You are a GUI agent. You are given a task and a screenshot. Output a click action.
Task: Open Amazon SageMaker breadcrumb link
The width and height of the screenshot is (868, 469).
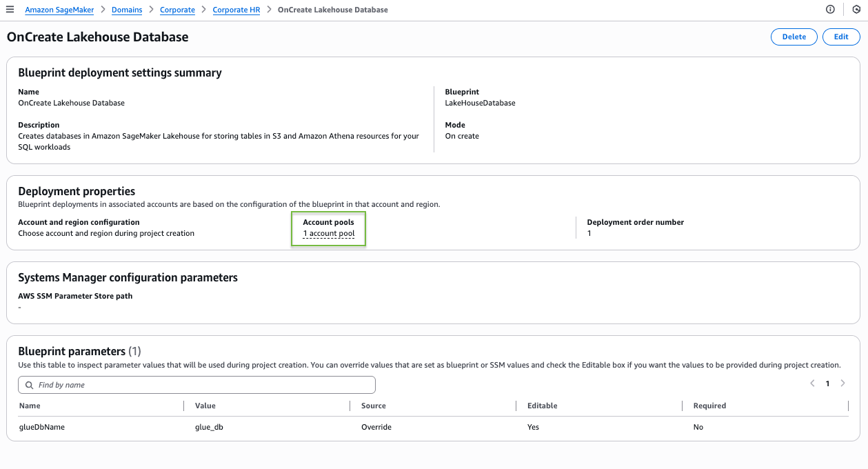59,10
